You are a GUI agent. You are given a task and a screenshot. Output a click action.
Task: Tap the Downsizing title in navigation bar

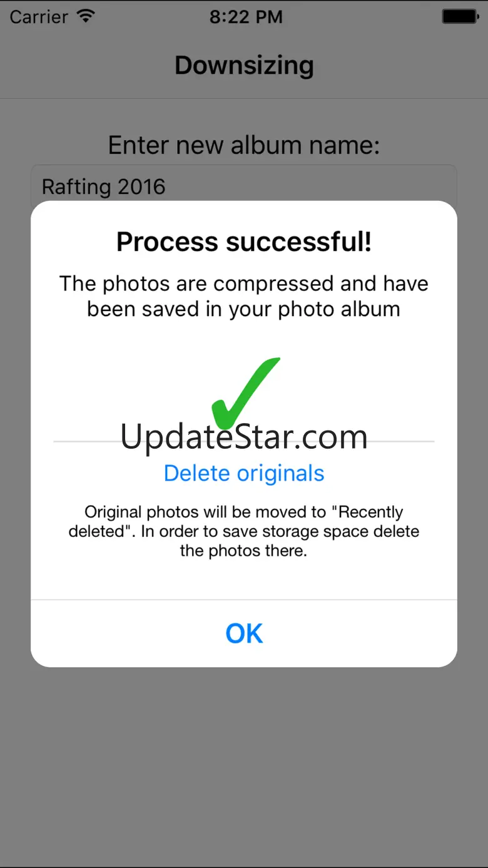pyautogui.click(x=244, y=65)
